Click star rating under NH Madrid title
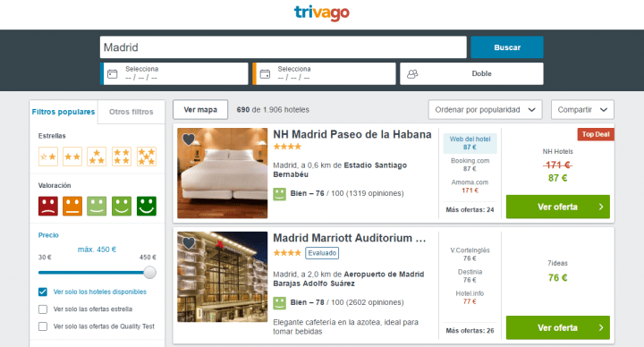The height and width of the screenshot is (347, 644). pos(287,147)
